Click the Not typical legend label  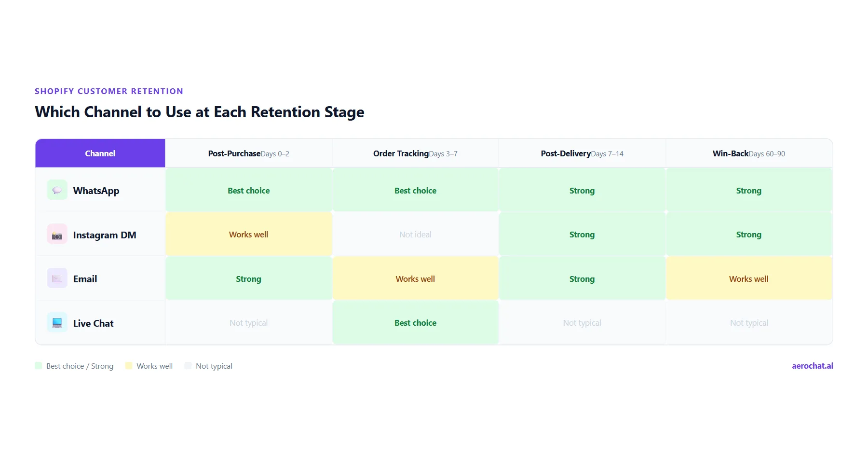(214, 366)
